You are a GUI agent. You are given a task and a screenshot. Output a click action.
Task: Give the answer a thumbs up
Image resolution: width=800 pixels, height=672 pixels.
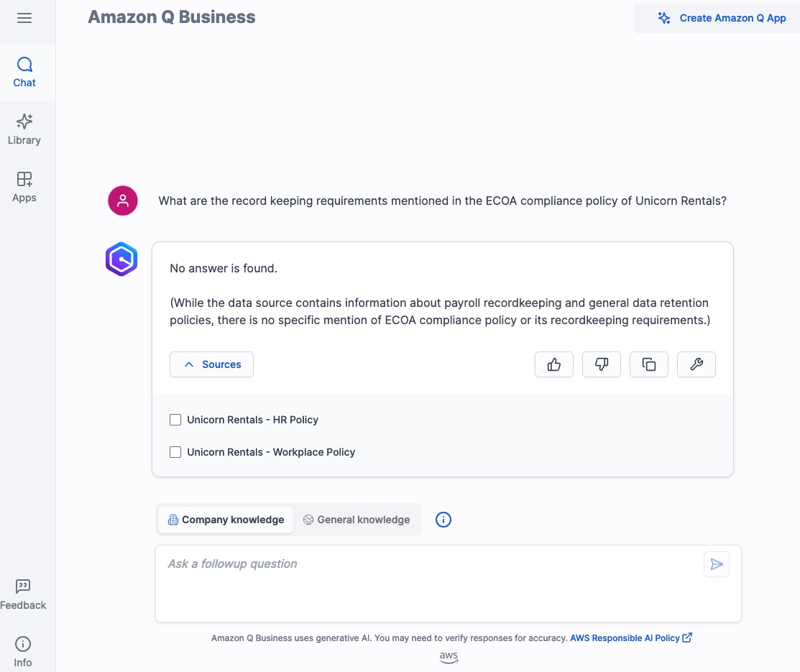pos(553,364)
